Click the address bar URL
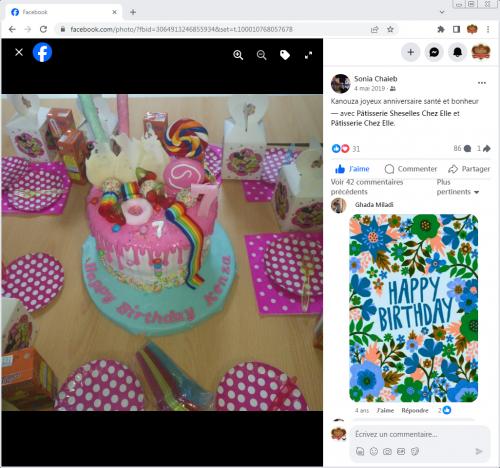 tap(181, 29)
